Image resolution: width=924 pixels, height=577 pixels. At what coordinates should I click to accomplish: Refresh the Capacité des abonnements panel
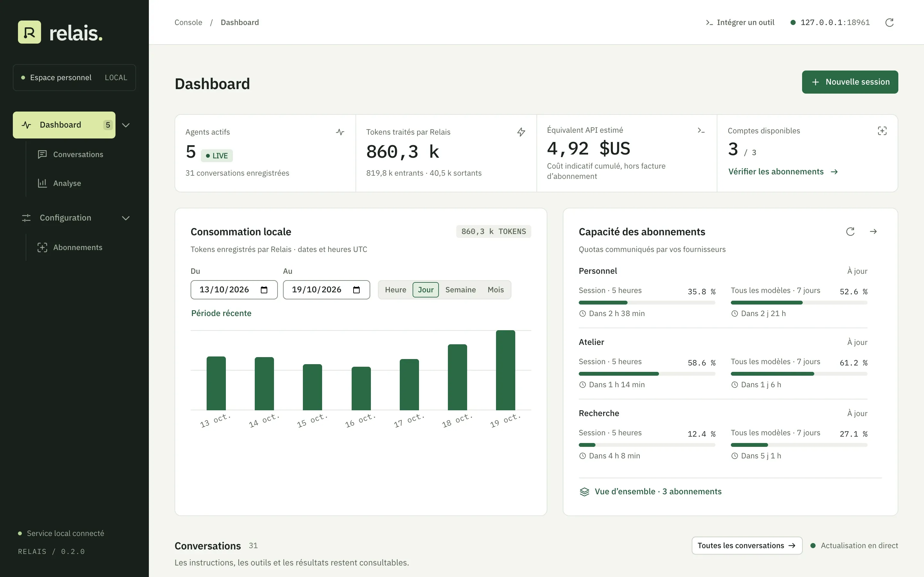click(x=850, y=232)
